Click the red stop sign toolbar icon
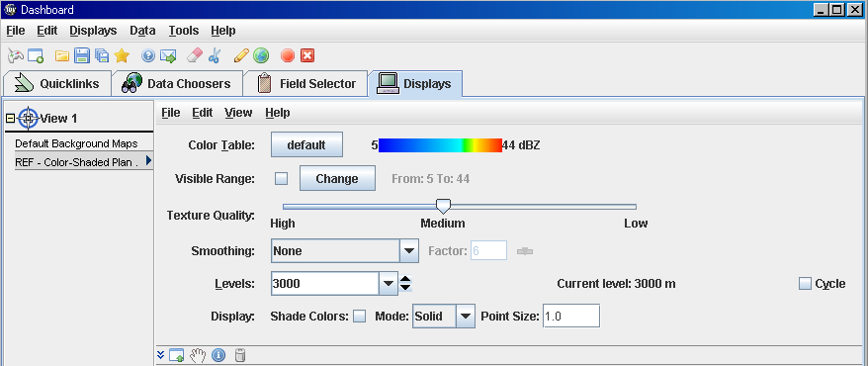This screenshot has width=868, height=366. point(288,55)
